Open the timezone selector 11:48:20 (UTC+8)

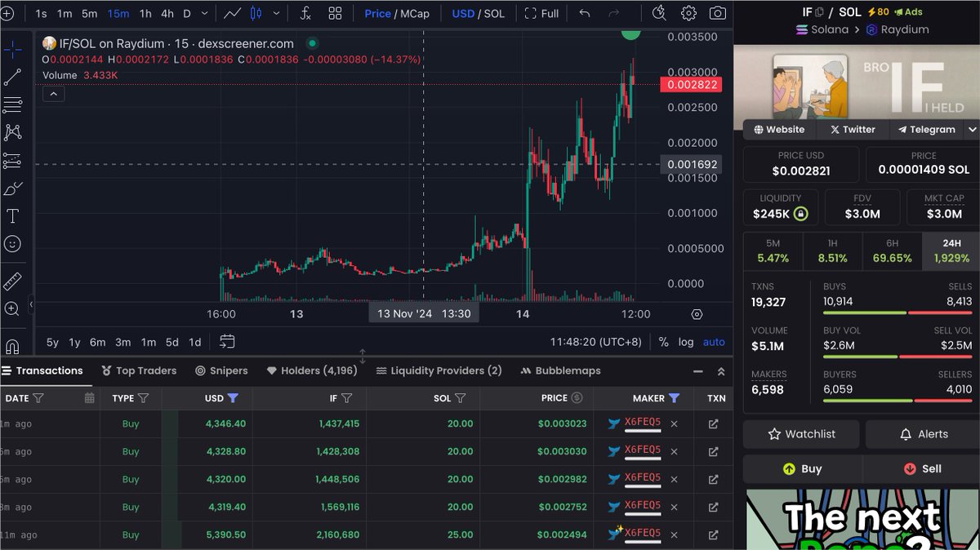tap(595, 342)
